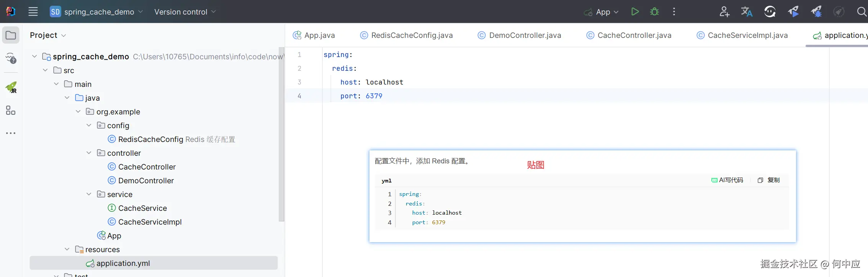
Task: Open the more actions vertical dots menu
Action: (x=674, y=11)
